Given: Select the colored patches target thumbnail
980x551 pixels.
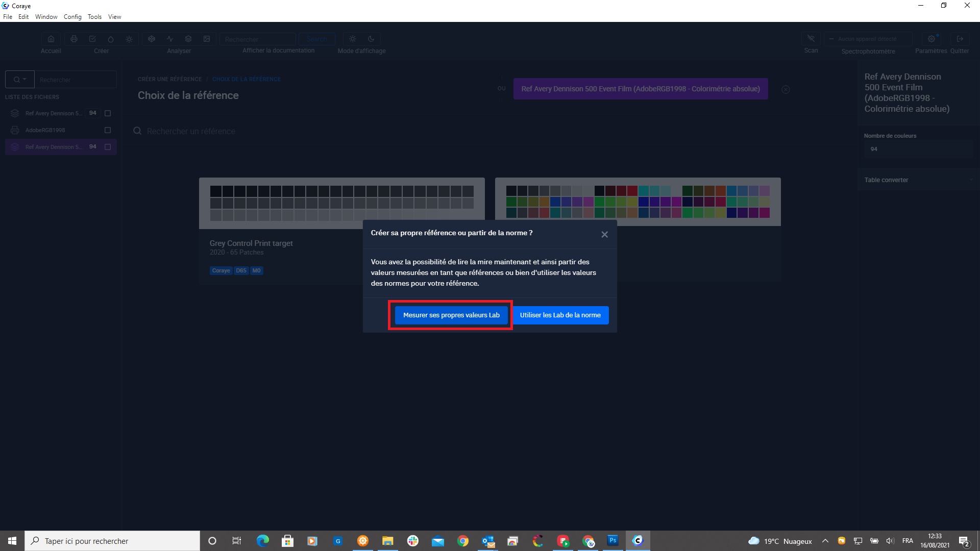Looking at the screenshot, I should click(x=638, y=202).
